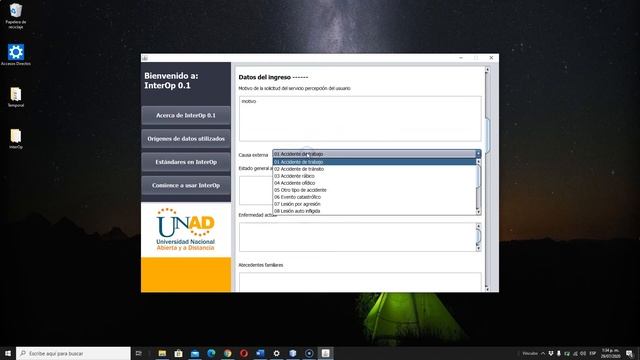Click the taskbar clock and date
This screenshot has height=360, width=640.
coord(610,353)
